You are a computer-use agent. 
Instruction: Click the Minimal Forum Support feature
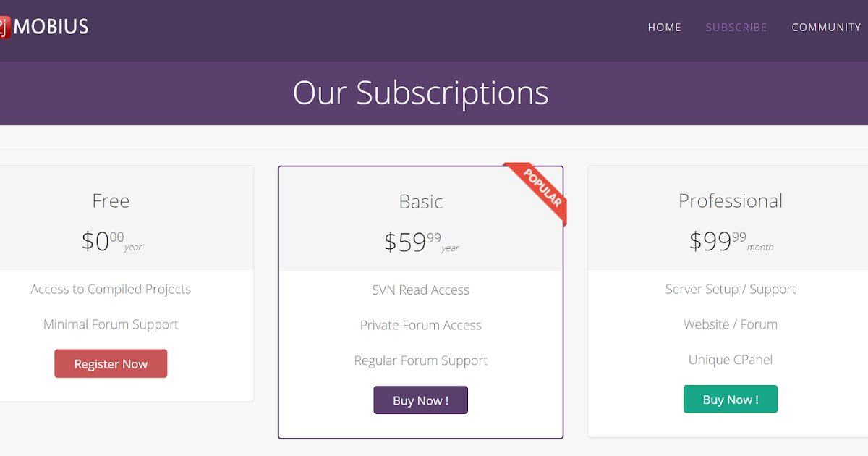click(x=111, y=324)
